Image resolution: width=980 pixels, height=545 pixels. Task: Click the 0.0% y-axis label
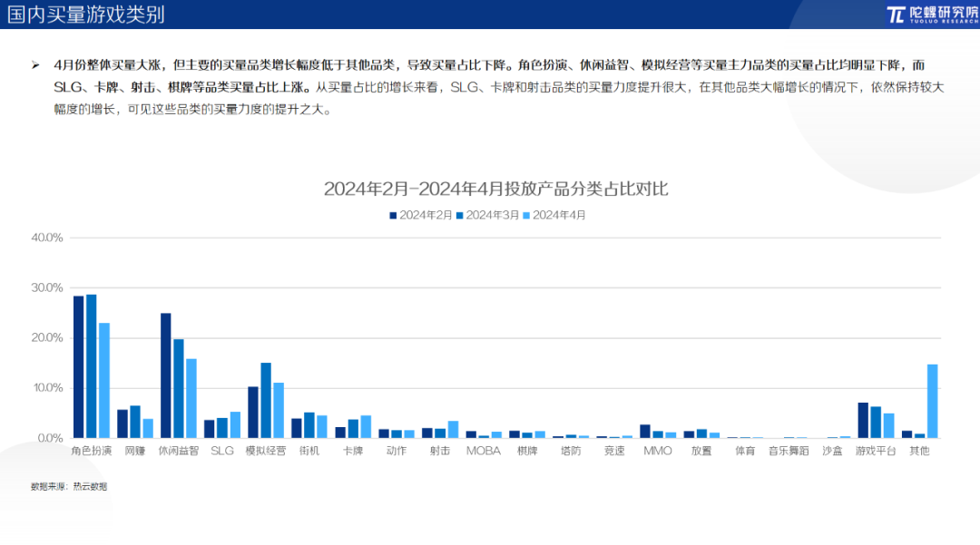50,438
